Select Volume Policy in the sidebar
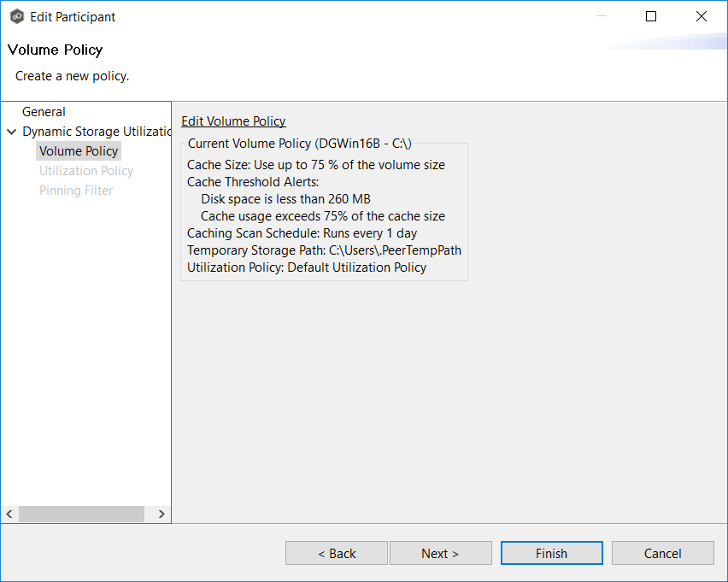 79,150
